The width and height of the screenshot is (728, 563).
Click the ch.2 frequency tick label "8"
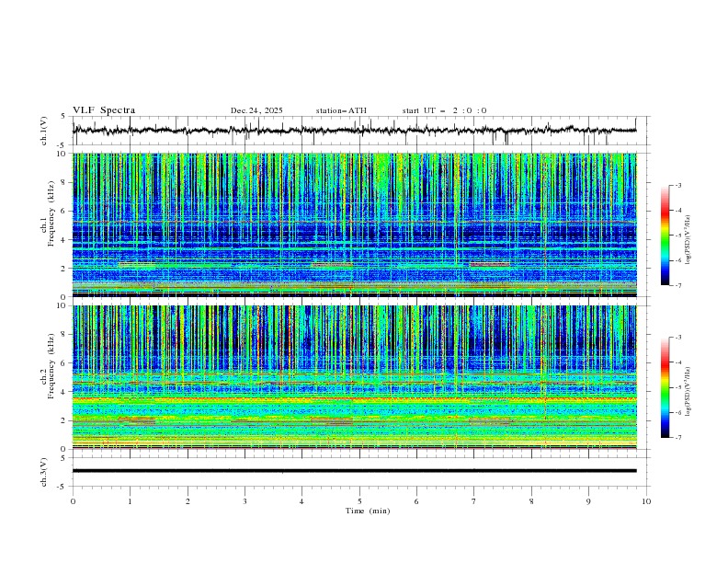65,335
